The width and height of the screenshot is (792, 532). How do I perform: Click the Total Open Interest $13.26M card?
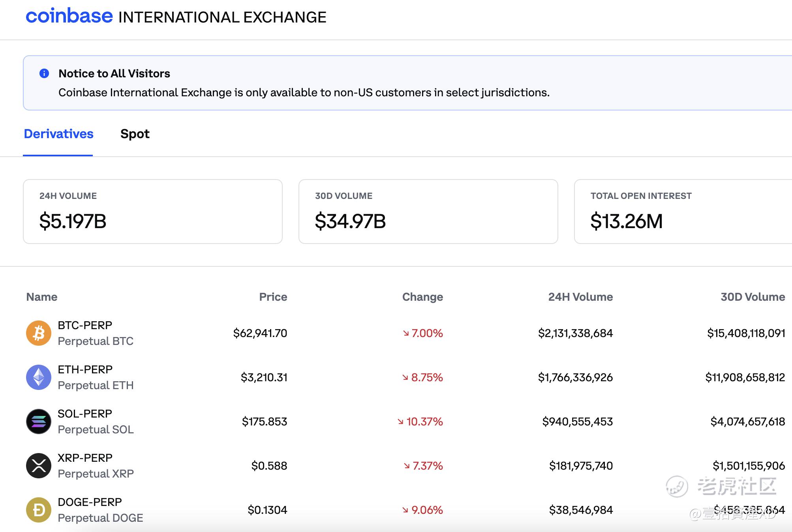pyautogui.click(x=683, y=212)
